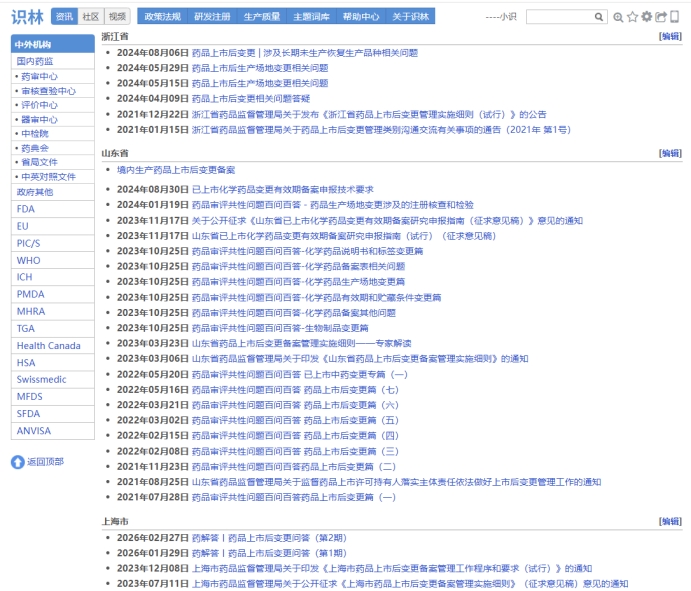Open 境内生产药品上市后变更备案 link
Viewport: 691px width, 591px height.
(176, 170)
